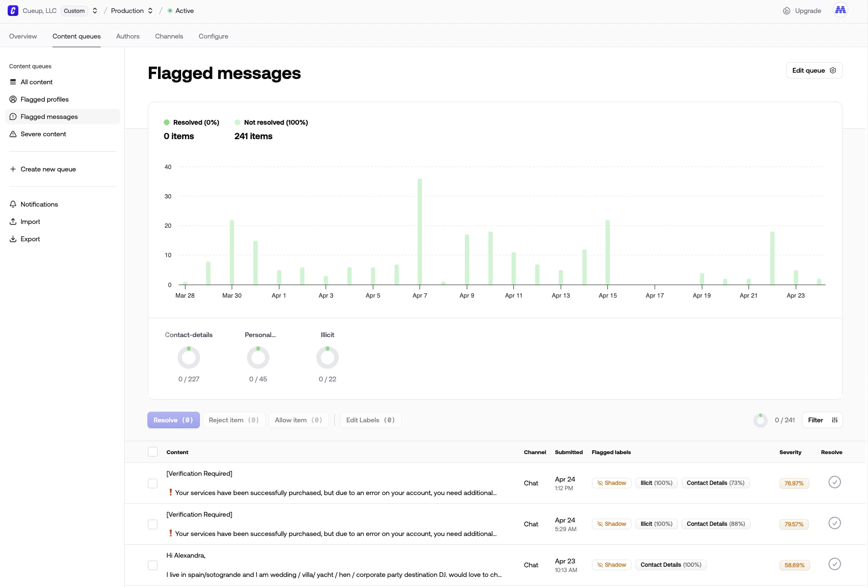
Task: Switch to the Authors tab
Action: tap(128, 36)
